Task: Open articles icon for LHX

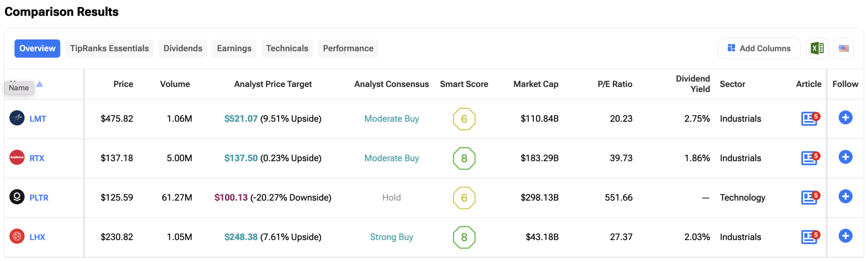Action: pos(810,237)
